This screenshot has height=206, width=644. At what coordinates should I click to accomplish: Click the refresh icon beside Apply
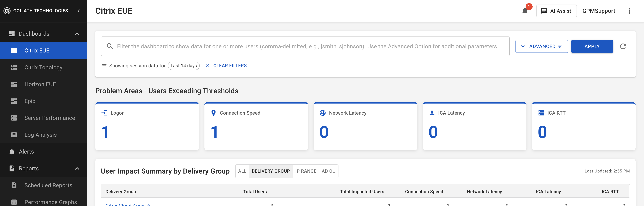click(x=623, y=46)
